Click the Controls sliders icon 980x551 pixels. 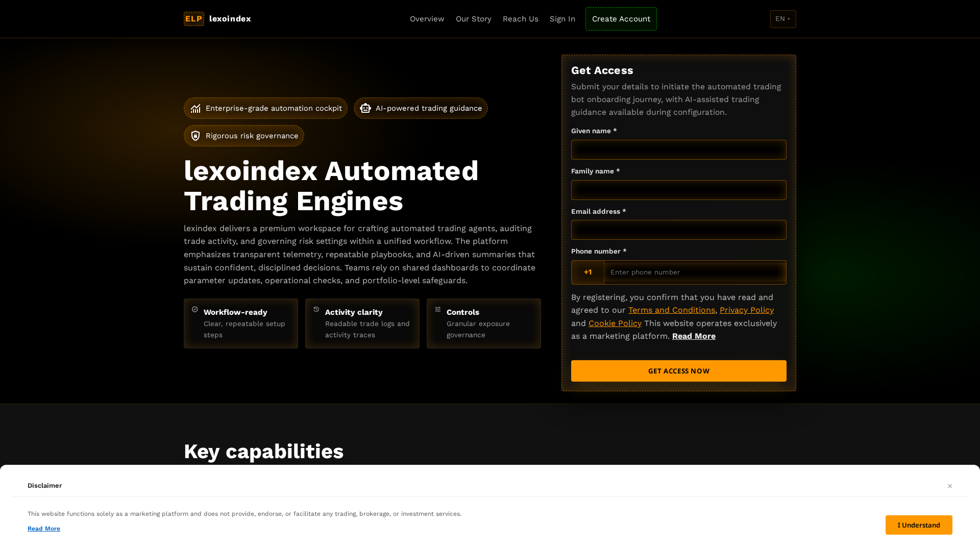438,309
